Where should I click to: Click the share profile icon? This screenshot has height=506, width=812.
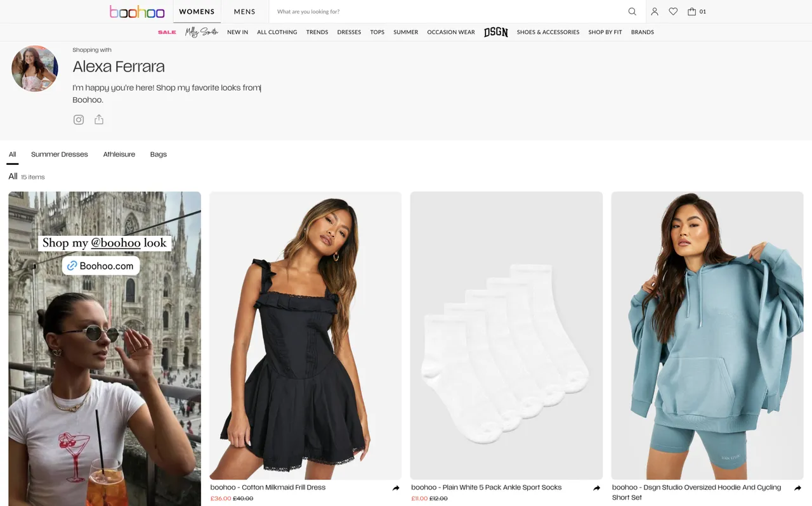(x=99, y=119)
